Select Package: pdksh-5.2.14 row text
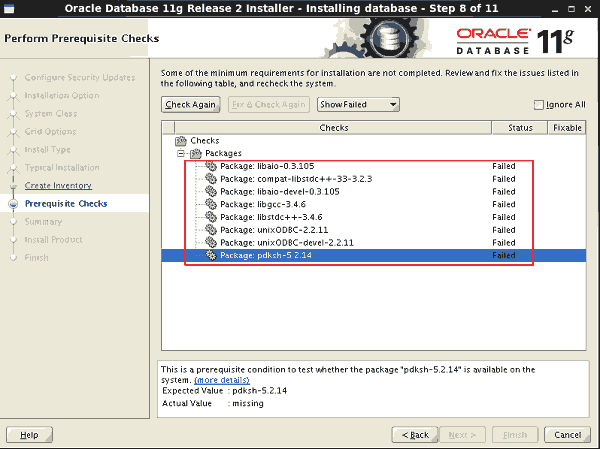Image resolution: width=600 pixels, height=449 pixels. click(266, 255)
